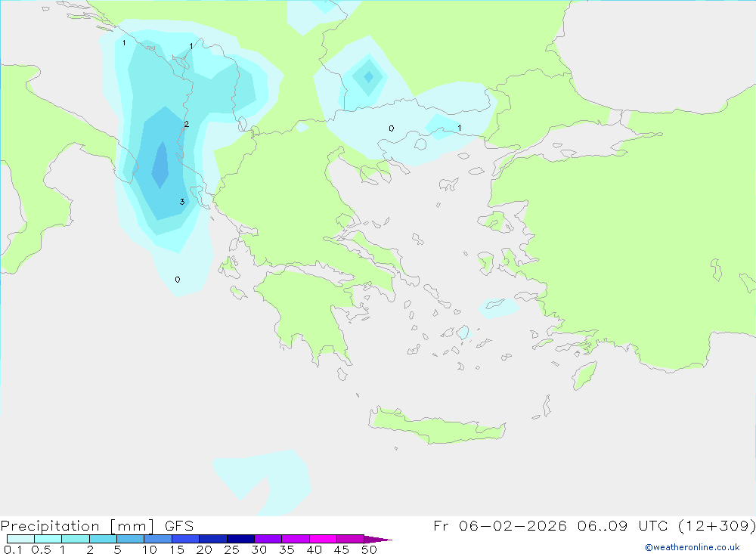Select the 50 mm arrow-shaped legend end
756x554 pixels.
(x=378, y=540)
